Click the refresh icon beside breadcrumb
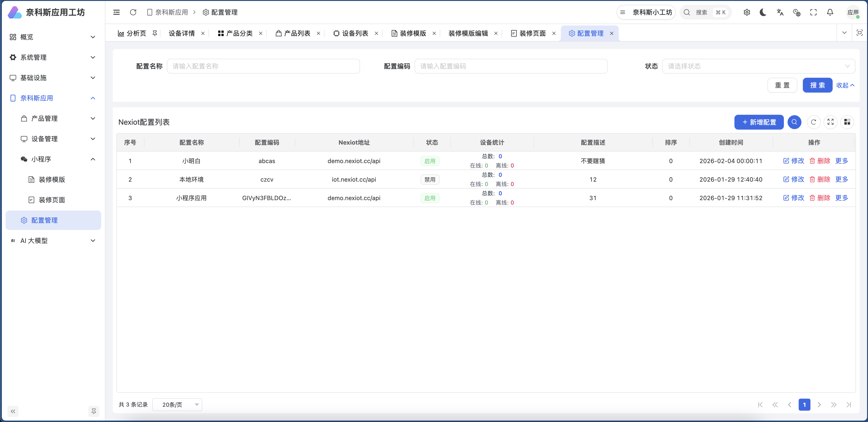 click(x=133, y=12)
